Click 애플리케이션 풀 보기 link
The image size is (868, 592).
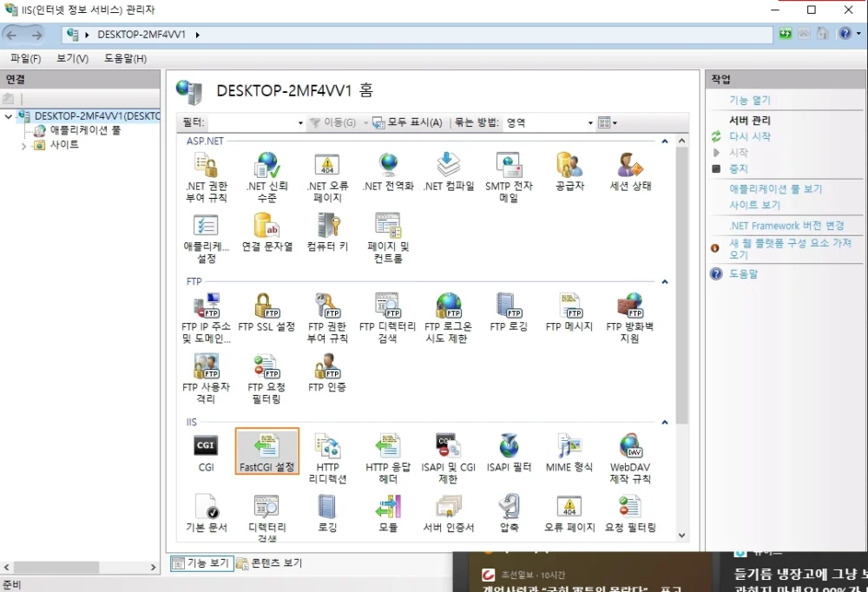click(x=775, y=189)
